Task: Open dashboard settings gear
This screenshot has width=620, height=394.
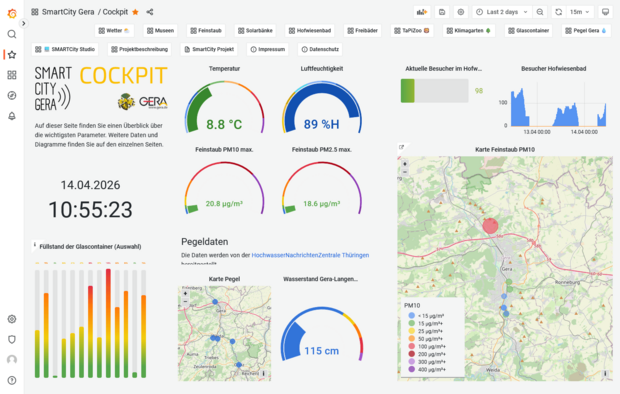Action: click(461, 12)
